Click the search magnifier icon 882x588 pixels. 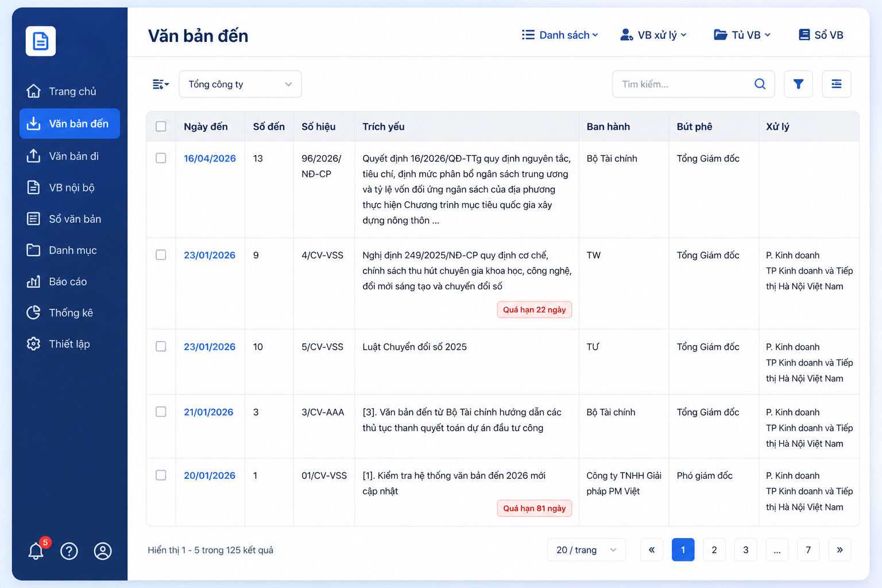point(760,84)
